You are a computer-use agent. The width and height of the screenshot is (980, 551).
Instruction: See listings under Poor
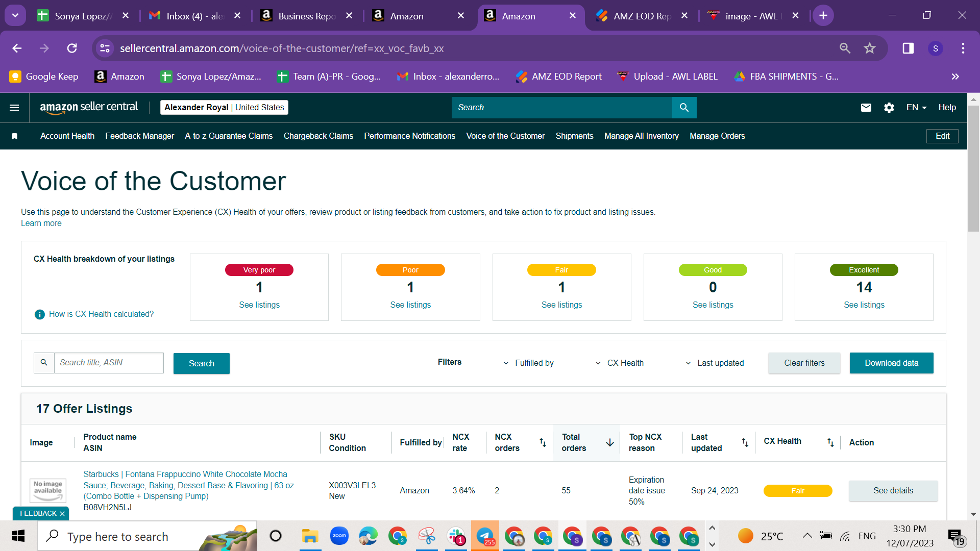coord(410,305)
